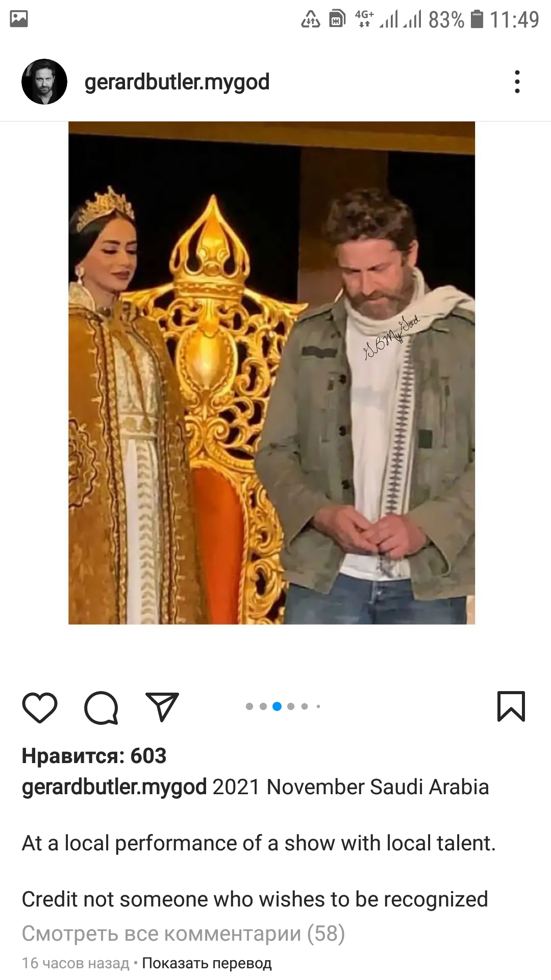View all 58 comments link
Viewport: 551px width, 980px height.
point(184,934)
